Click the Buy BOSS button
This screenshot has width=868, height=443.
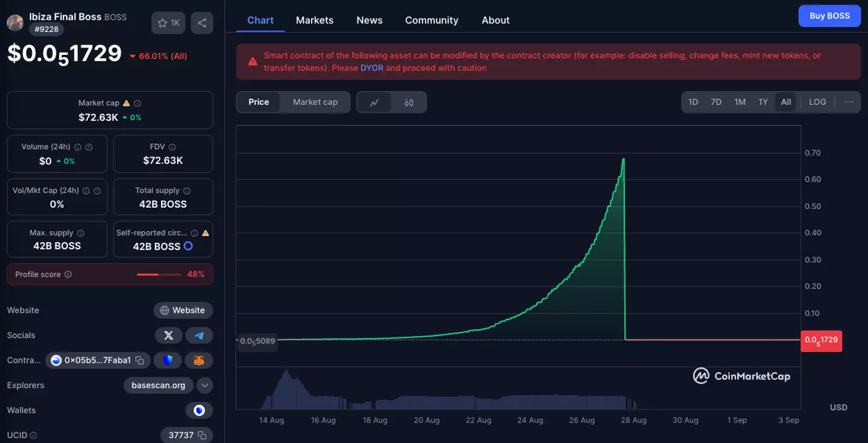829,16
